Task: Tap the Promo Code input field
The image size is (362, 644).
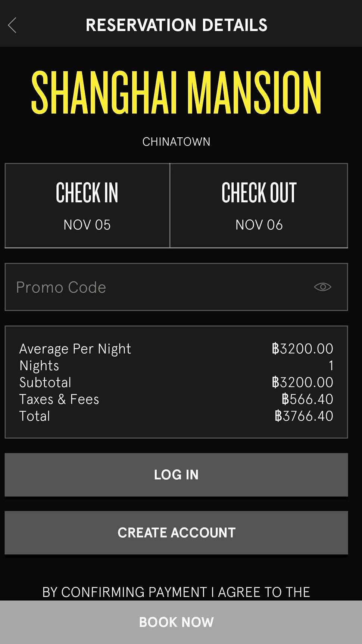Action: [176, 287]
